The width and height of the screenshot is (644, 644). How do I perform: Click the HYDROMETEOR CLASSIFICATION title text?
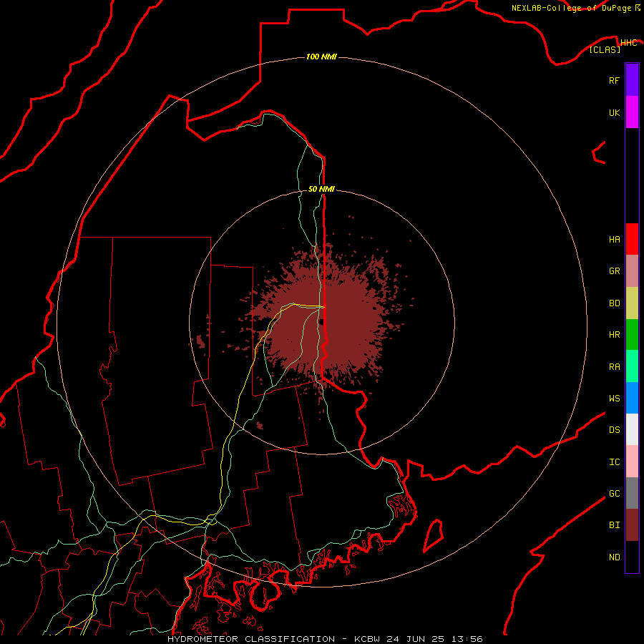pyautogui.click(x=251, y=639)
